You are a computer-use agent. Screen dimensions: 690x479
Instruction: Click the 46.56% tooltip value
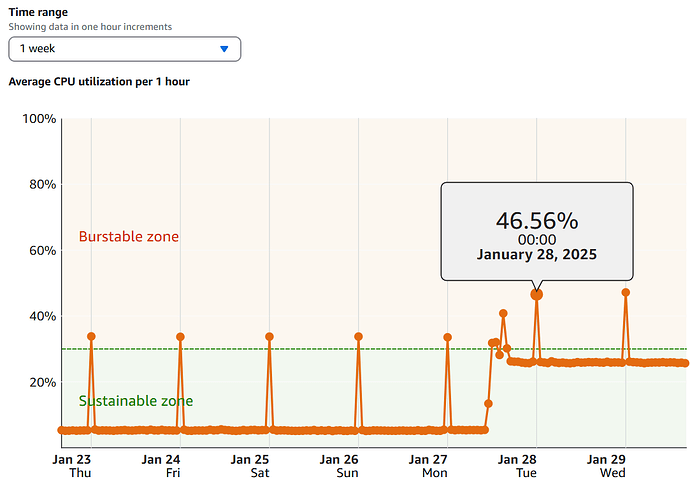537,220
